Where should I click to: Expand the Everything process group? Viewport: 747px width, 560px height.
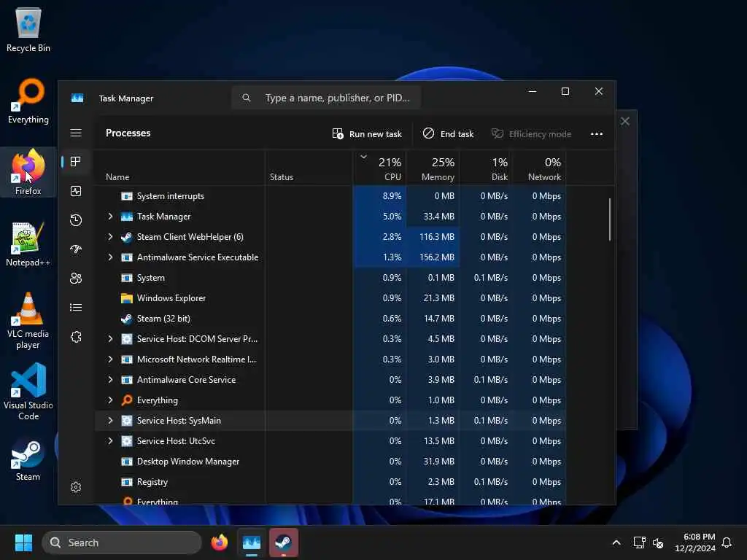(111, 400)
